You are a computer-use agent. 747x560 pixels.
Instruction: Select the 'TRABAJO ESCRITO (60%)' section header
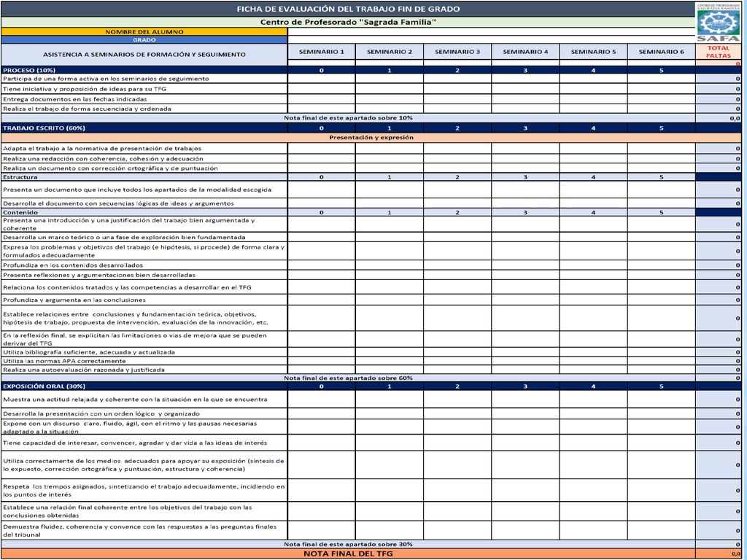(144, 128)
